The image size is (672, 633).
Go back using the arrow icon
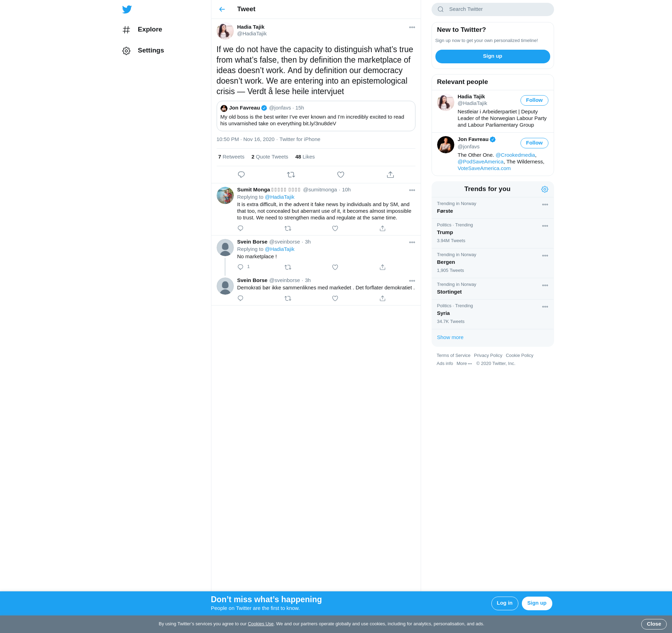[222, 9]
